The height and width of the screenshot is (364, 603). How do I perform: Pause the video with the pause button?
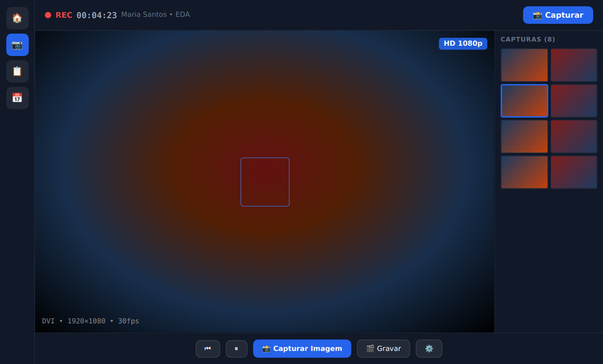[237, 349]
